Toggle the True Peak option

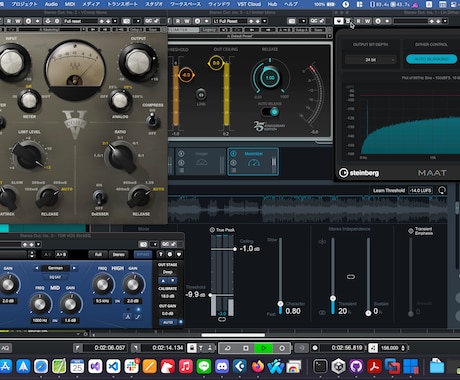pyautogui.click(x=212, y=230)
